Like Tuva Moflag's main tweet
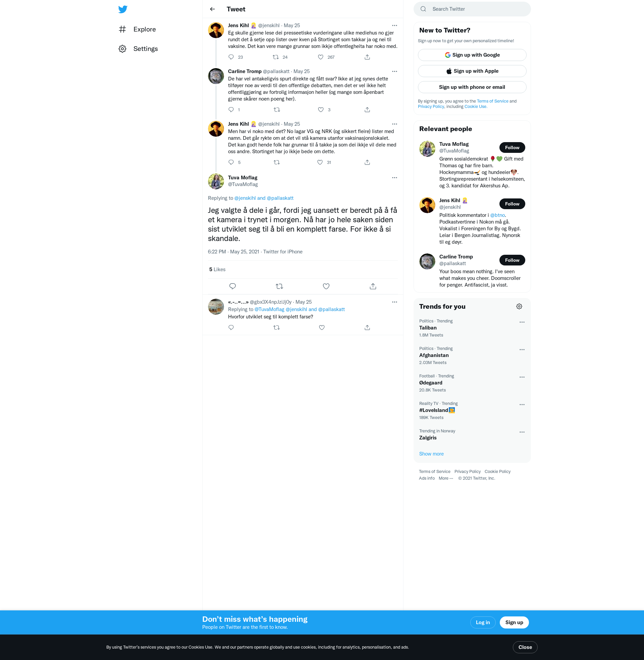The image size is (644, 660). [x=326, y=286]
